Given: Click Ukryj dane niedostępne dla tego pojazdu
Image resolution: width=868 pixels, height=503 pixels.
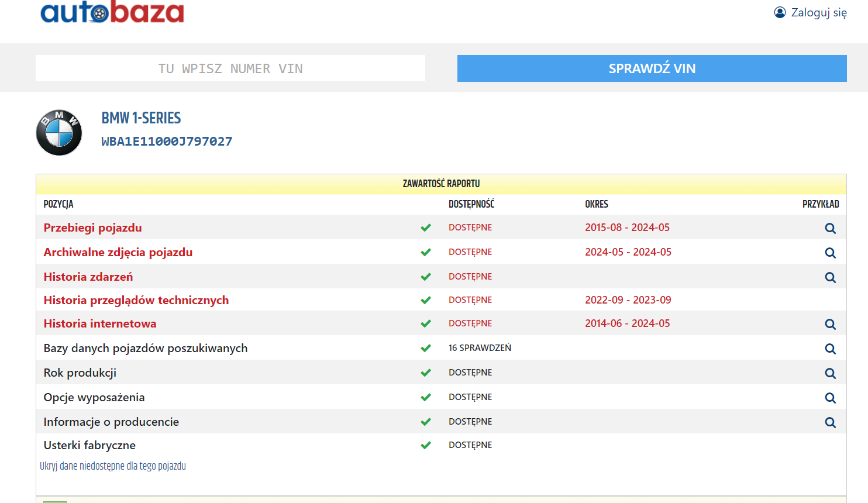Looking at the screenshot, I should point(113,466).
